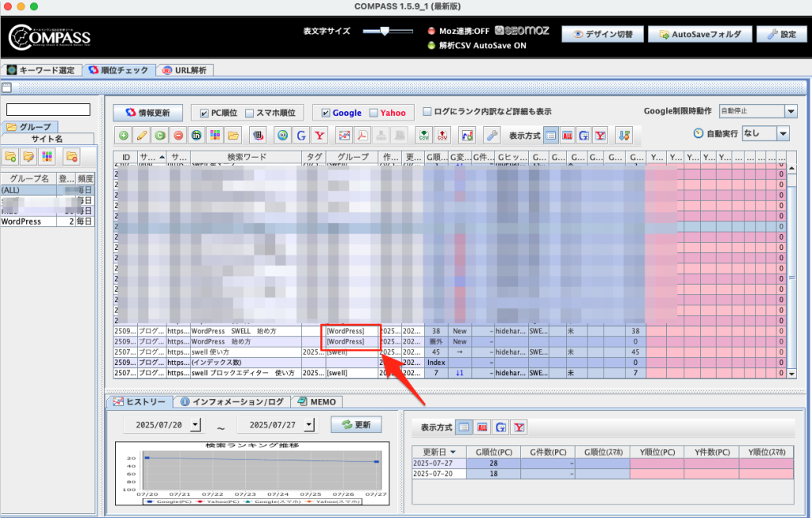Click the 設定 settings button
The image size is (812, 518).
[781, 34]
